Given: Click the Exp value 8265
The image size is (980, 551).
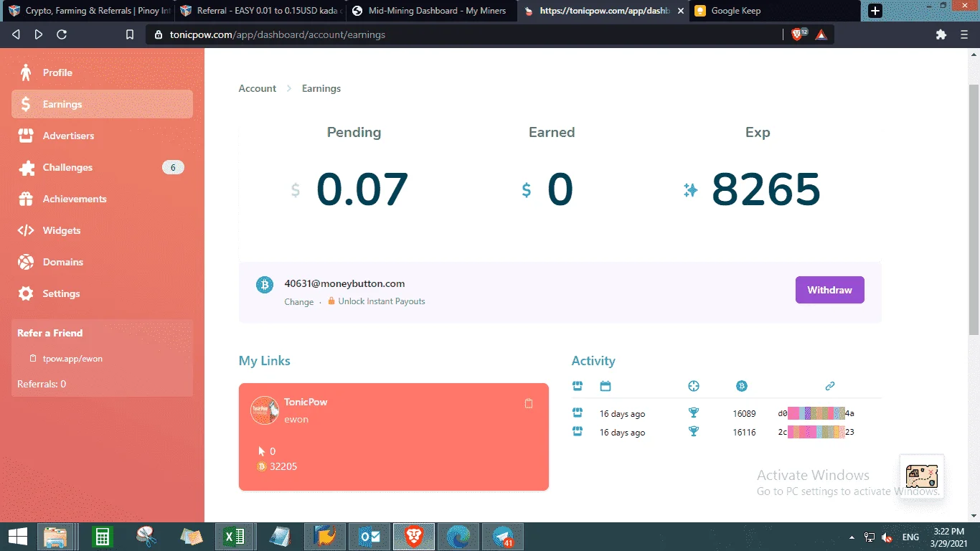Looking at the screenshot, I should pos(766,189).
